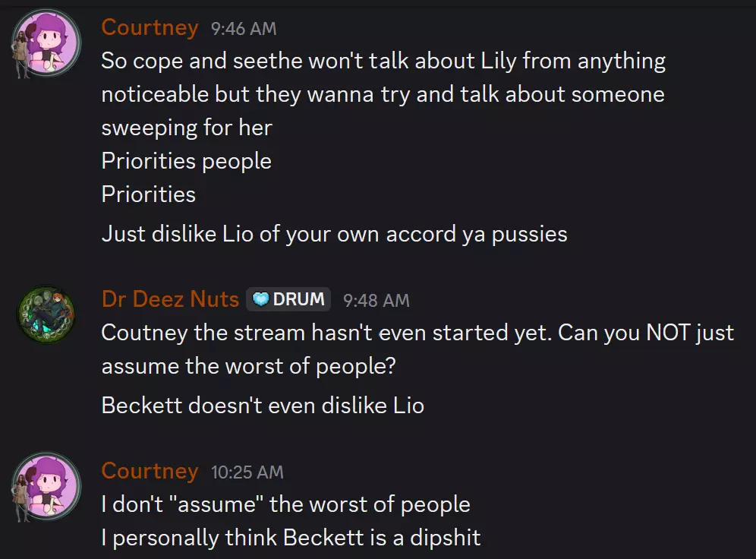
Task: Click the 'sweeping for her' message line
Action: click(x=187, y=128)
